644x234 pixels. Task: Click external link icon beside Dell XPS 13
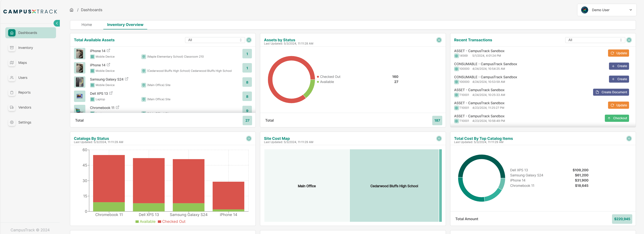pyautogui.click(x=111, y=93)
